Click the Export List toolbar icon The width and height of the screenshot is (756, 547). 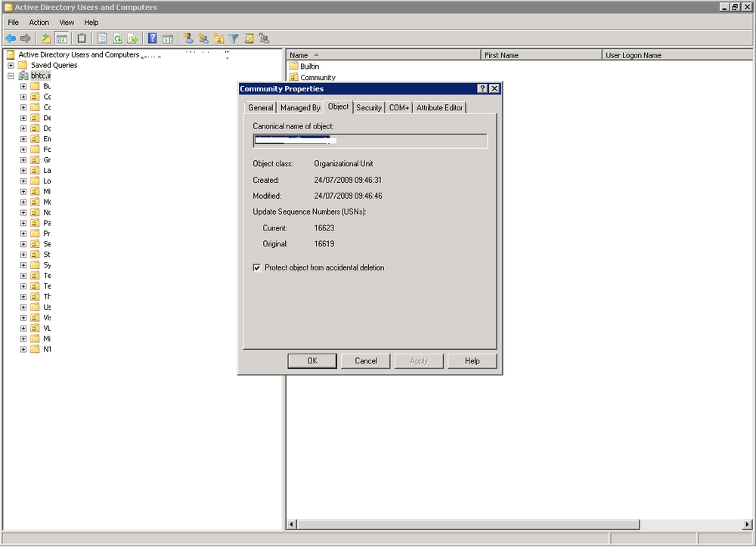[132, 39]
